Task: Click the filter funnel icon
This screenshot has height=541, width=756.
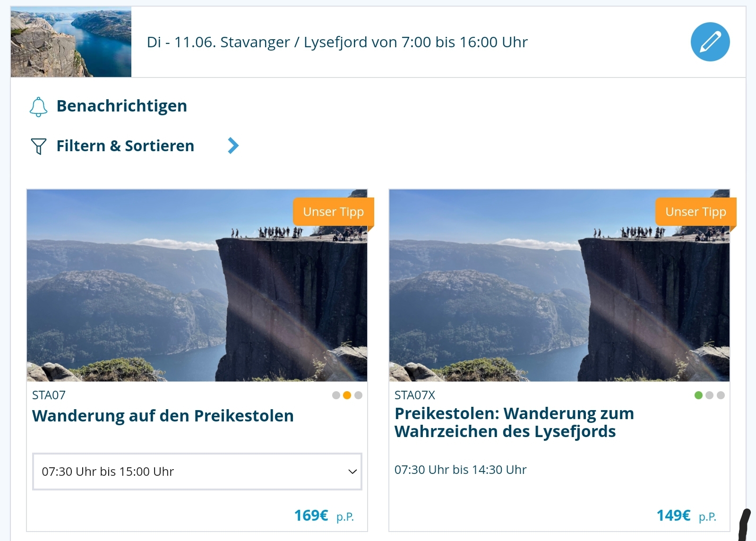Action: click(38, 146)
